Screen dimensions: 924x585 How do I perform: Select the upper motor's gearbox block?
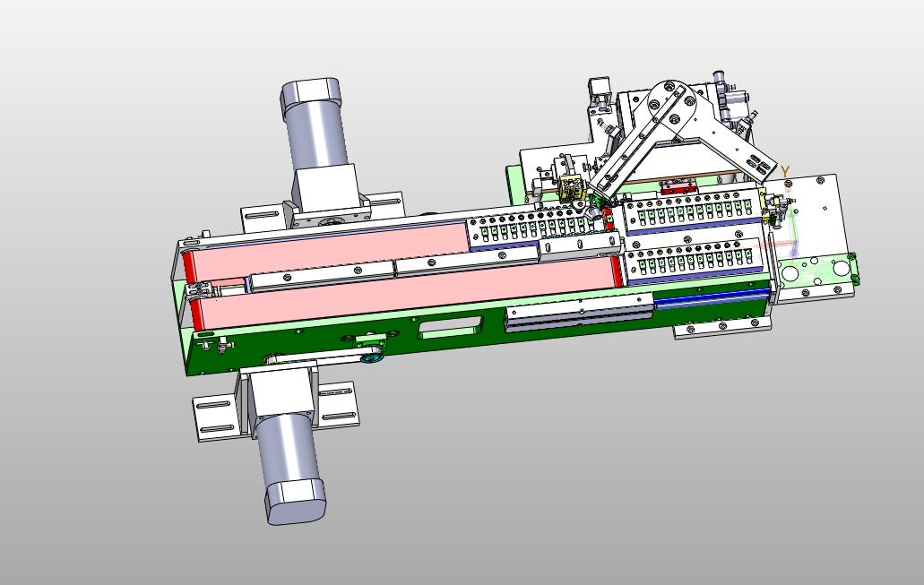click(325, 186)
